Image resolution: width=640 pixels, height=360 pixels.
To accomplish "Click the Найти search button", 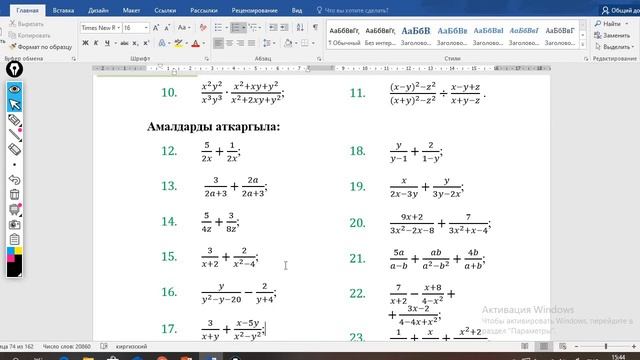I will tap(611, 24).
